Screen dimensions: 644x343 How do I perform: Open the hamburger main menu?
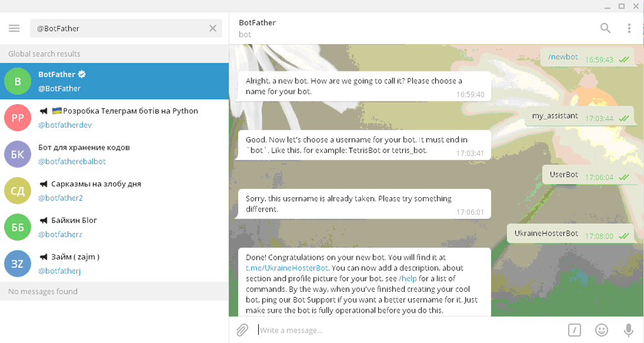[x=15, y=28]
